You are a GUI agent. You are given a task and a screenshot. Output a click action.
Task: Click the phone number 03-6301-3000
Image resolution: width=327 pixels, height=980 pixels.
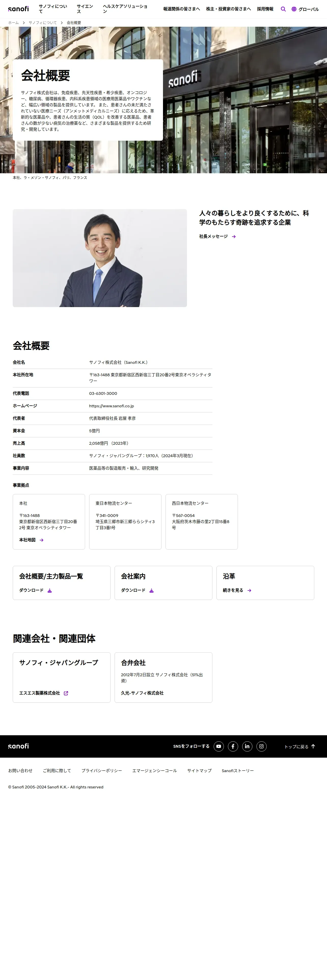[103, 393]
